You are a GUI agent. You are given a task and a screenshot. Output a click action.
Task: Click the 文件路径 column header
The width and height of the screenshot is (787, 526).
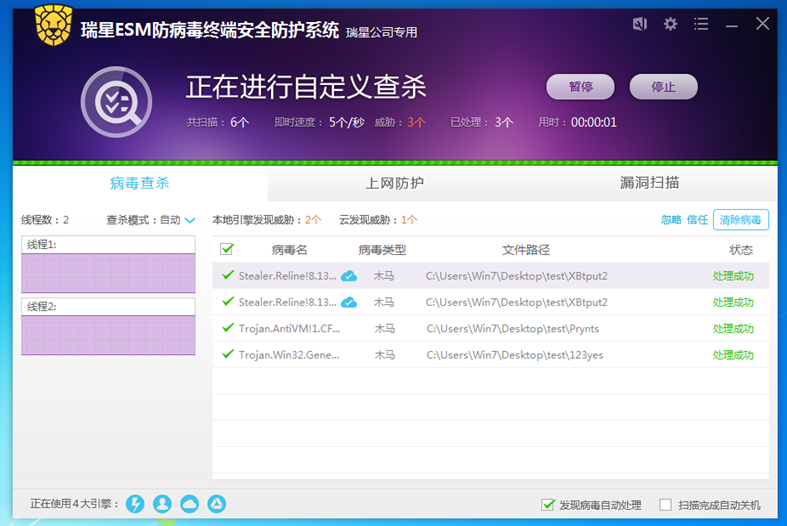tap(526, 250)
